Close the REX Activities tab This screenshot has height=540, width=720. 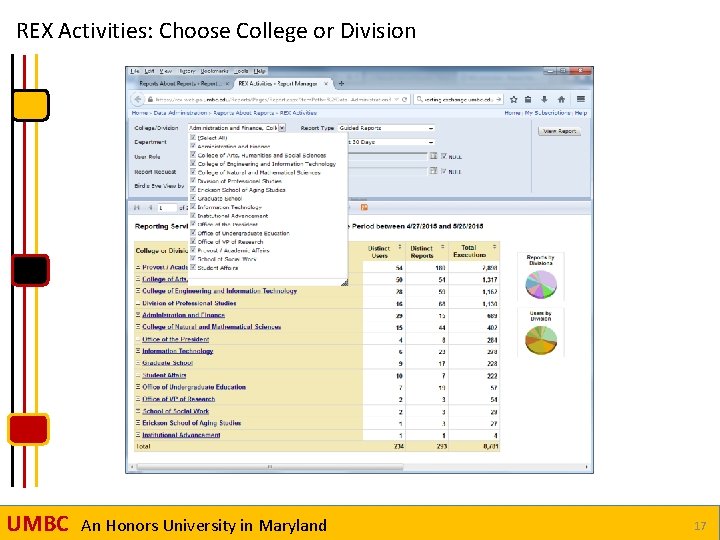tap(326, 84)
